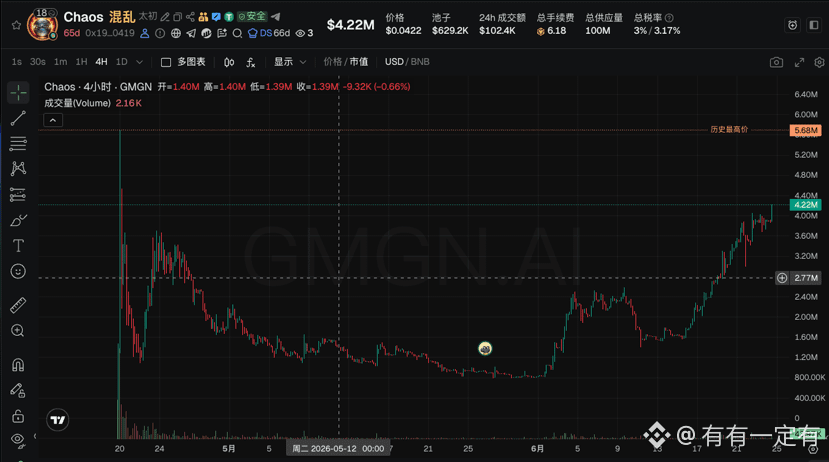
Task: Open the blue developer profile icon
Action: pyautogui.click(x=144, y=33)
